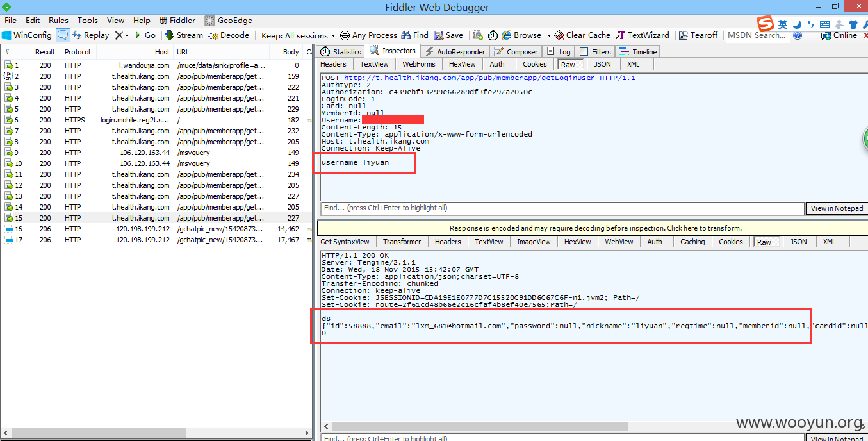This screenshot has width=868, height=441.
Task: Expand the Browse dropdown arrow
Action: pyautogui.click(x=548, y=35)
